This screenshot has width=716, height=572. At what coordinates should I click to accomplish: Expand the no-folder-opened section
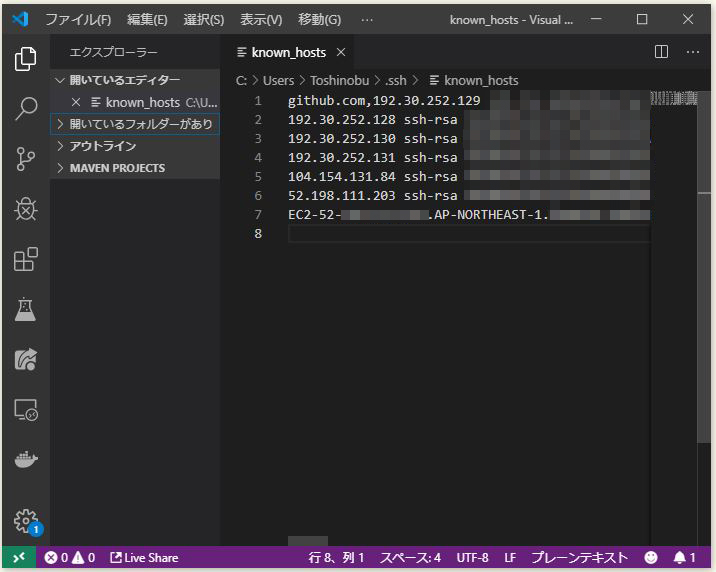135,124
